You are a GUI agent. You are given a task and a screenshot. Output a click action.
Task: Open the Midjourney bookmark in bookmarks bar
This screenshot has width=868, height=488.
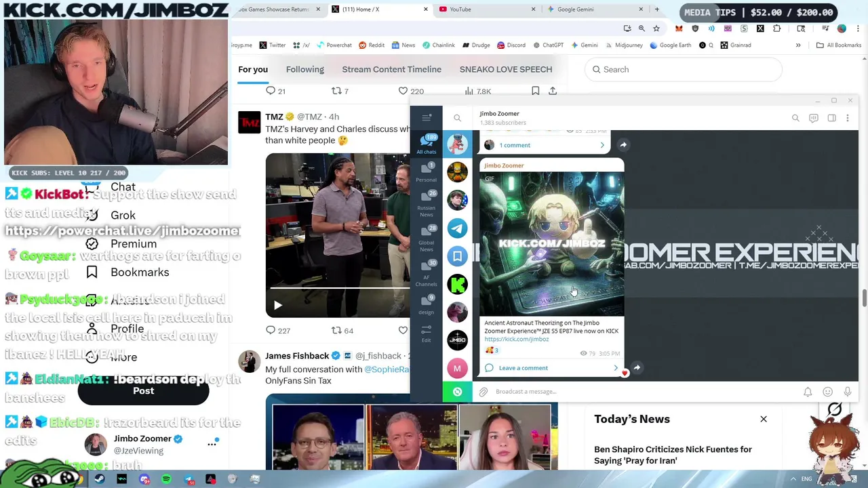tap(623, 45)
